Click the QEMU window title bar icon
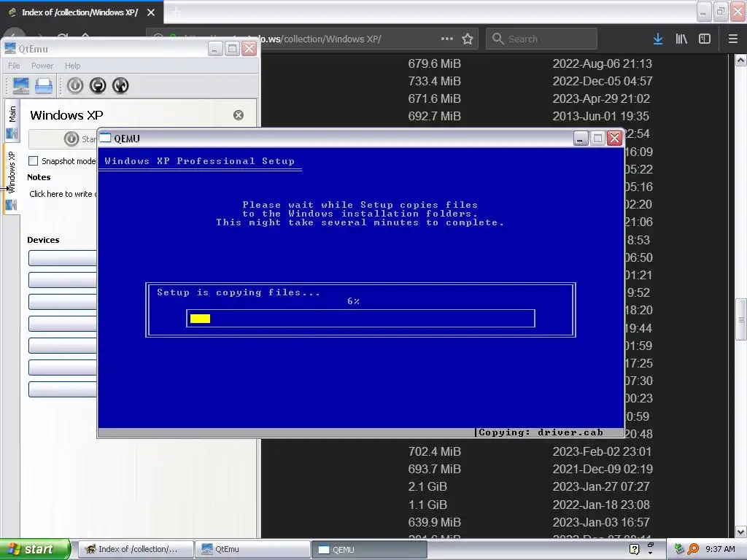This screenshot has height=560, width=747. click(x=105, y=138)
